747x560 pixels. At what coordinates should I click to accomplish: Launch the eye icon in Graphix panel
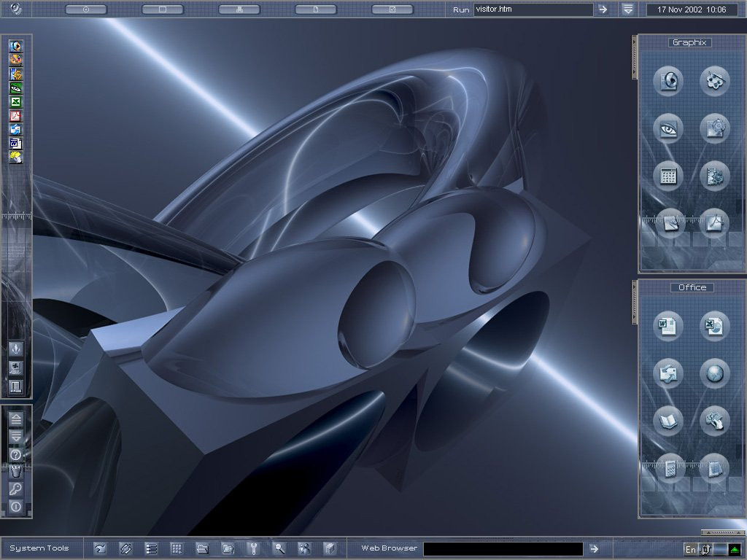(668, 128)
